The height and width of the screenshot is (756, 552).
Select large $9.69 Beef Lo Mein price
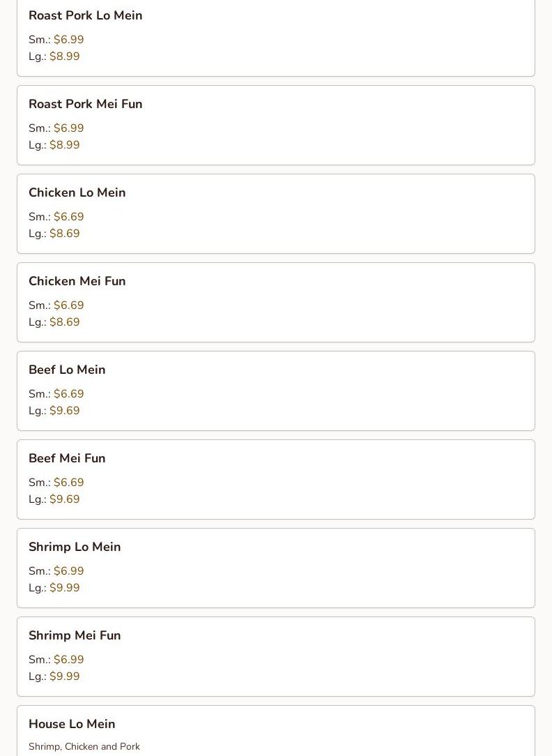[x=64, y=411]
